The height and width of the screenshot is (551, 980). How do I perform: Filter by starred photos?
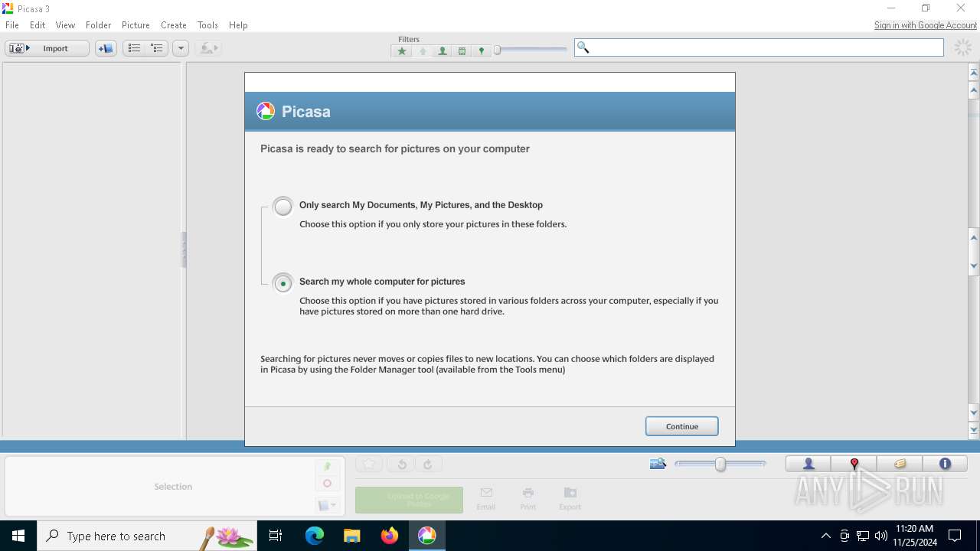[x=401, y=51]
